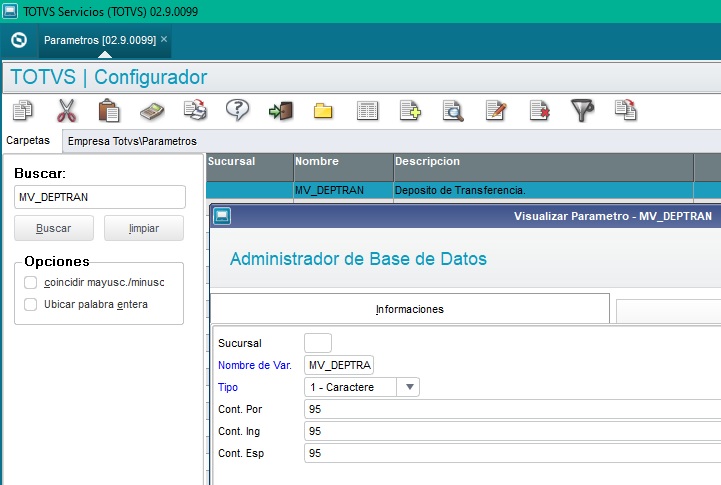
Task: Click the add new record icon
Action: pyautogui.click(x=410, y=111)
